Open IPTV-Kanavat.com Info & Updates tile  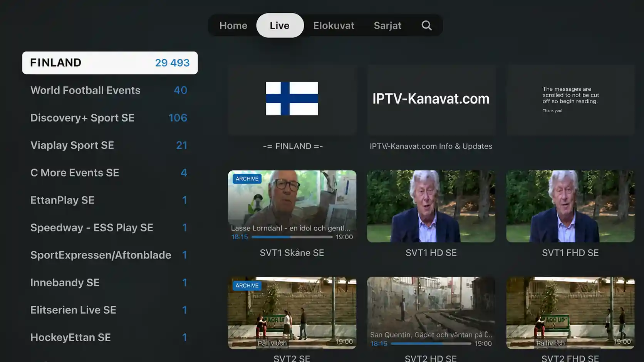(x=431, y=99)
